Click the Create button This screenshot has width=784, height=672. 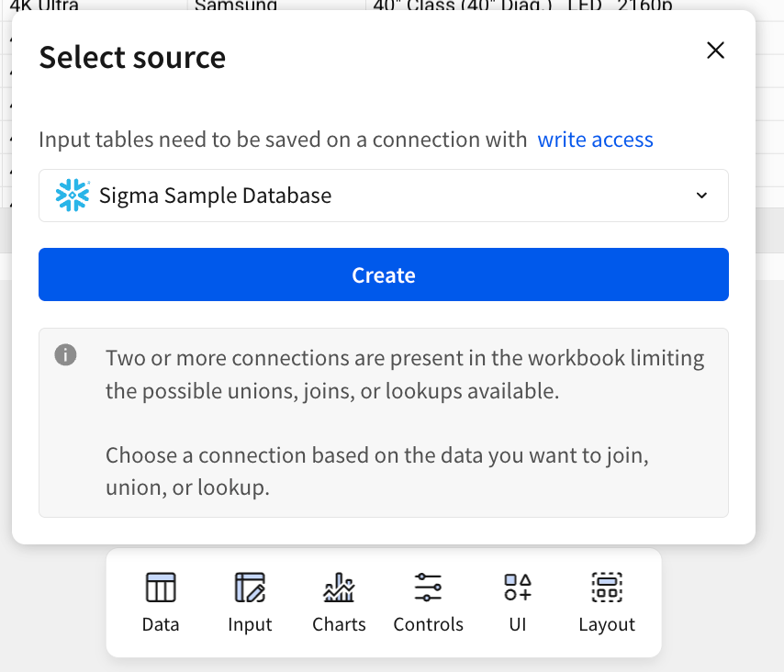coord(384,274)
